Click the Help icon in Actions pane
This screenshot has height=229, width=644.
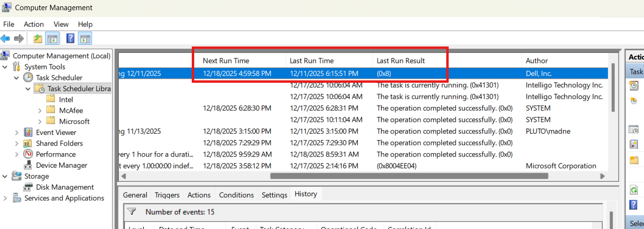[634, 204]
